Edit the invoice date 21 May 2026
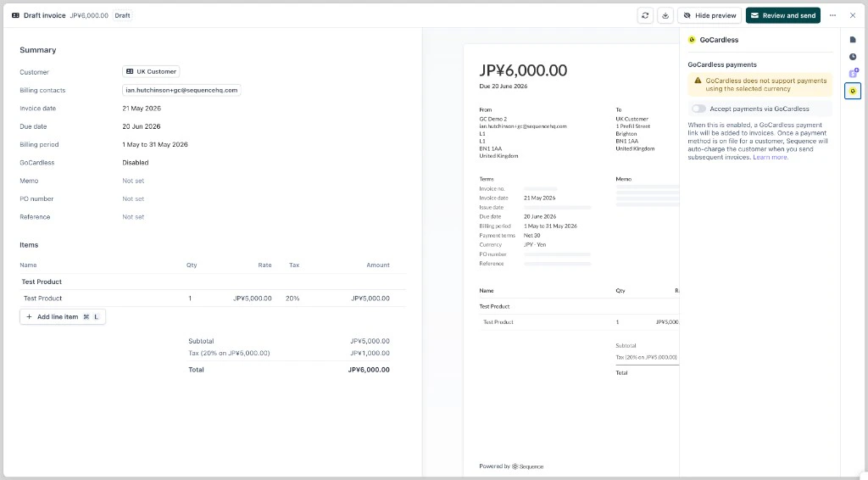 142,109
